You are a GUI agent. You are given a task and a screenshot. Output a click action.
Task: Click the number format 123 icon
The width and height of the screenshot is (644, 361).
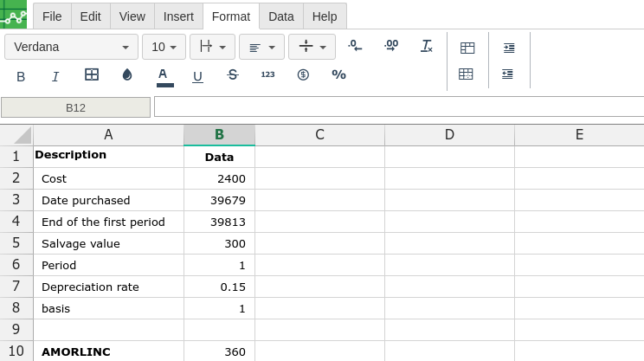coord(267,74)
